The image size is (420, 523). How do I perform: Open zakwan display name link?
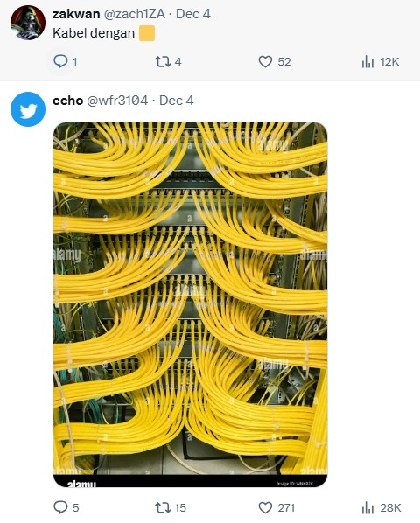76,14
